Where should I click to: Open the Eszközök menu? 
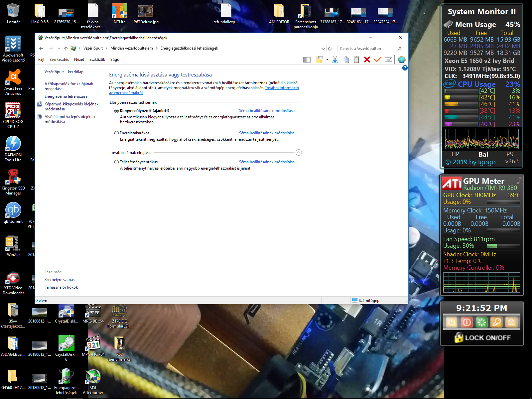[97, 60]
